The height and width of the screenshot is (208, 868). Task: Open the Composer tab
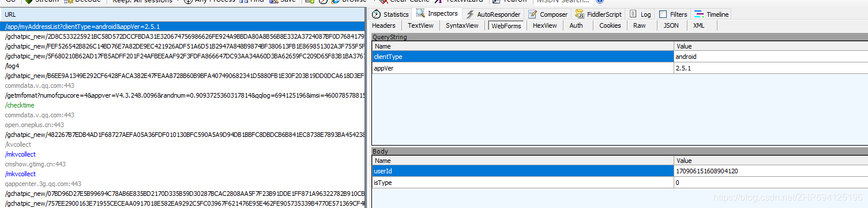click(x=548, y=14)
